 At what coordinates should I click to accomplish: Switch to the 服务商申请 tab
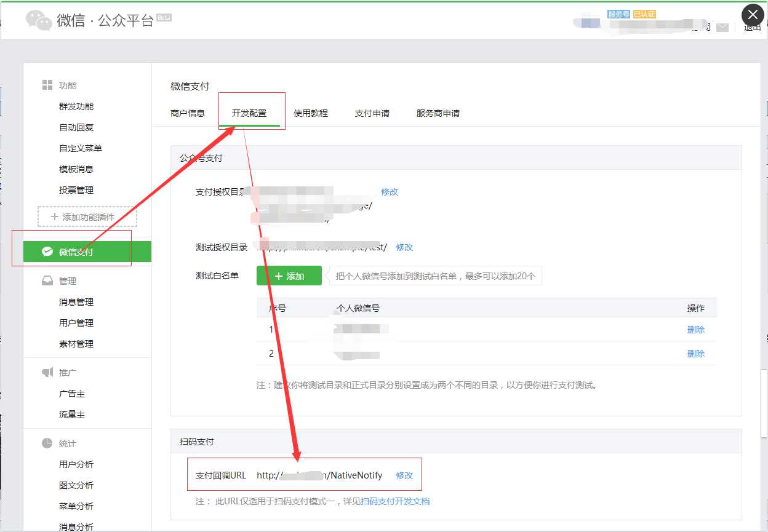(438, 113)
